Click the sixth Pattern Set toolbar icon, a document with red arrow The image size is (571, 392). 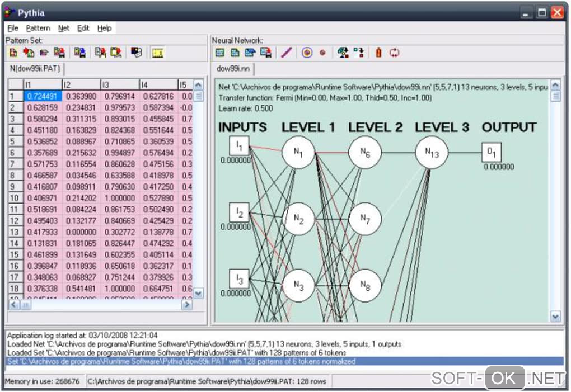point(100,53)
